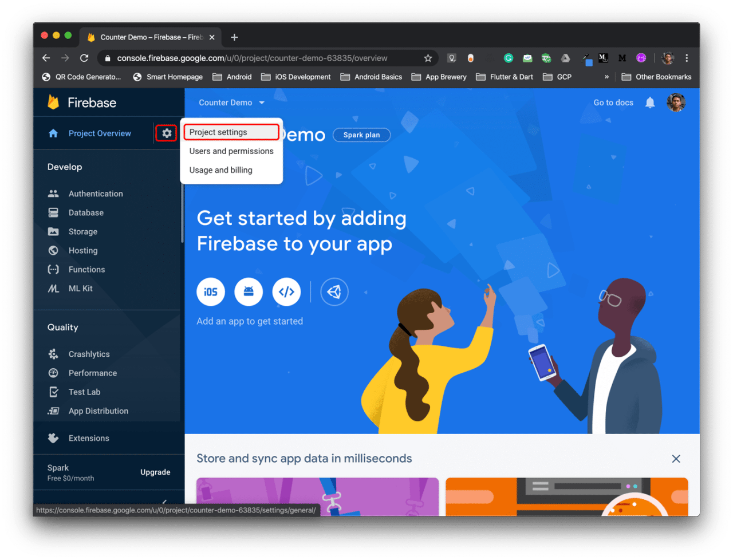The image size is (733, 560).
Task: Show hidden bookmarks with the chevron
Action: click(606, 77)
